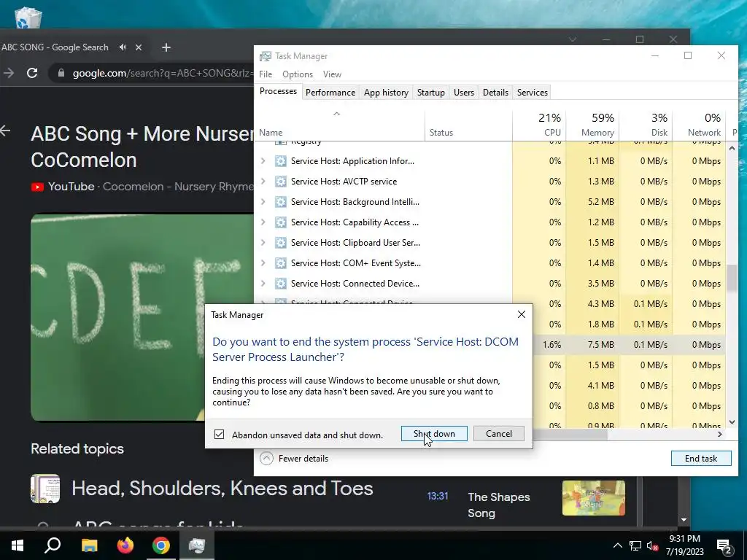Click horizontal scrollbar right arrow in Task Manager
Viewport: 747px width, 560px height.
coord(720,435)
